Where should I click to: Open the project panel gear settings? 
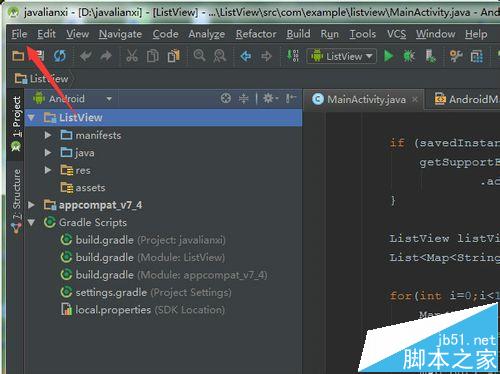(270, 98)
